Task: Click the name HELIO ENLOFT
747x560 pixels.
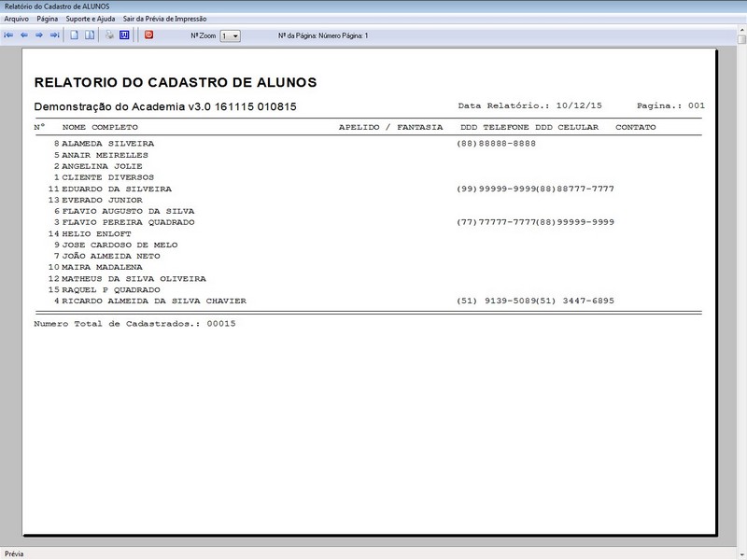Action: coord(97,234)
